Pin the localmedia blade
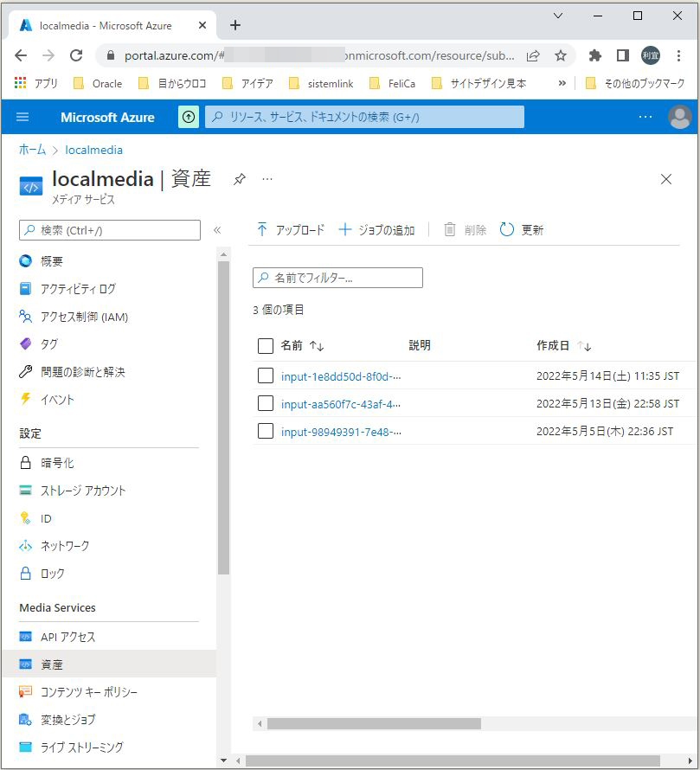The height and width of the screenshot is (770, 700). (239, 179)
